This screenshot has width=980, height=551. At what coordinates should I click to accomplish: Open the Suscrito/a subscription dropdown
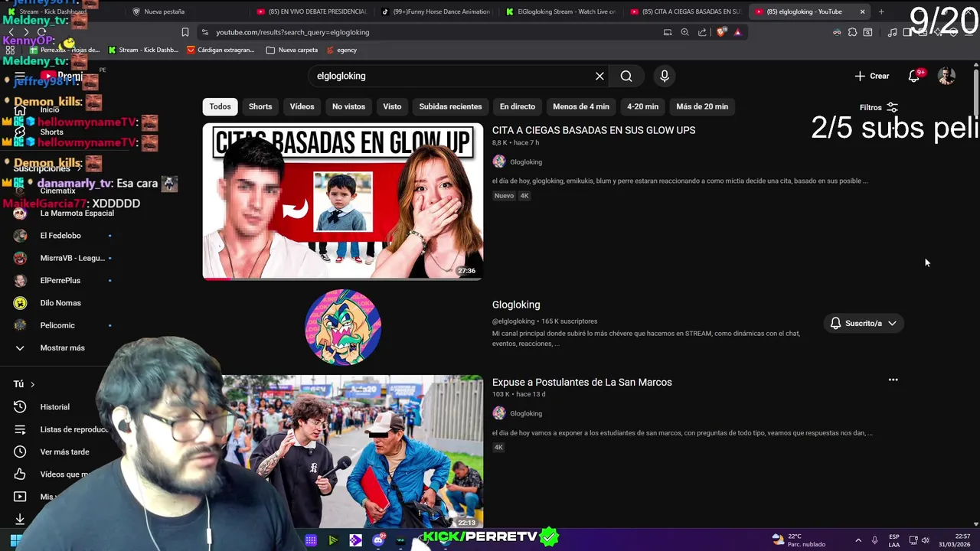(863, 323)
